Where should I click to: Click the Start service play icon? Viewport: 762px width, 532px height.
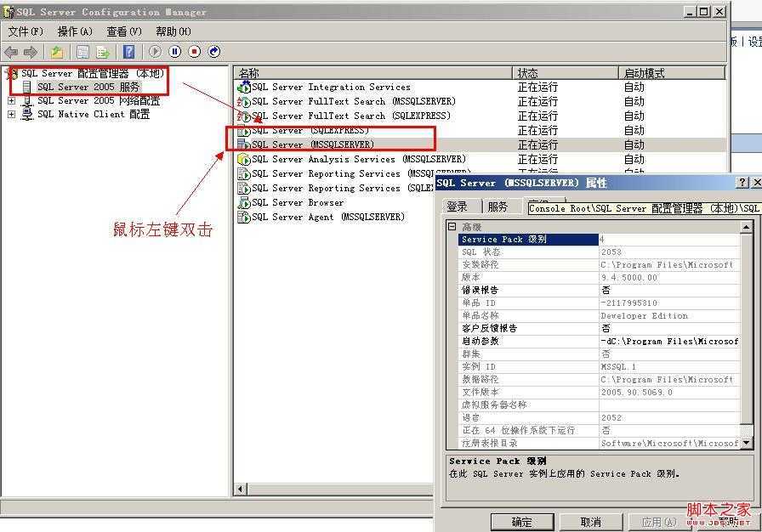pos(155,52)
